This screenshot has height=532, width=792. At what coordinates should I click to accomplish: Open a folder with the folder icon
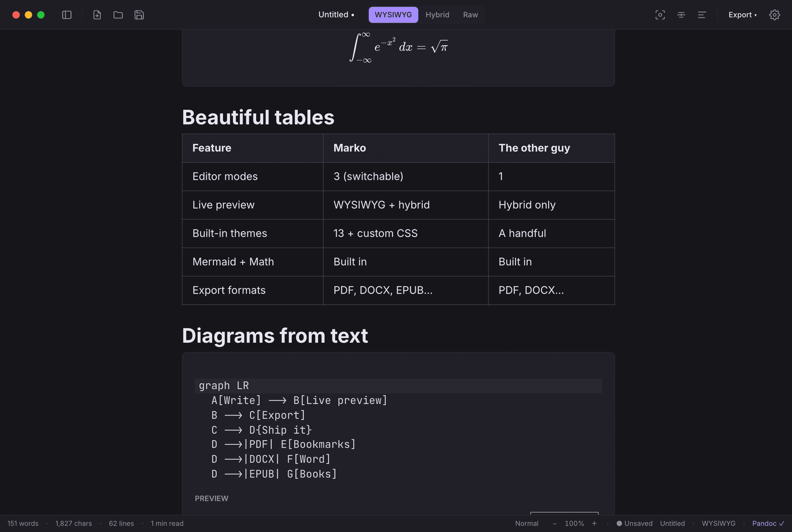pyautogui.click(x=118, y=15)
